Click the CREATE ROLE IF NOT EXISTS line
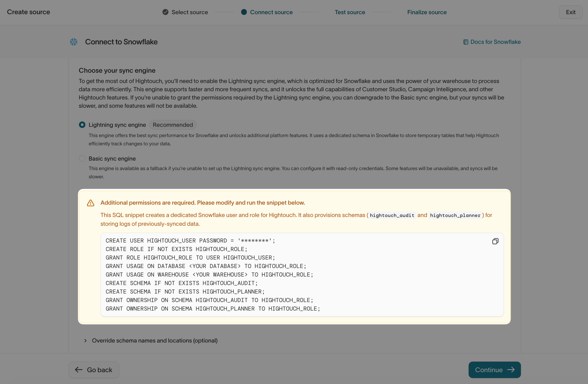This screenshot has height=384, width=588. point(176,249)
